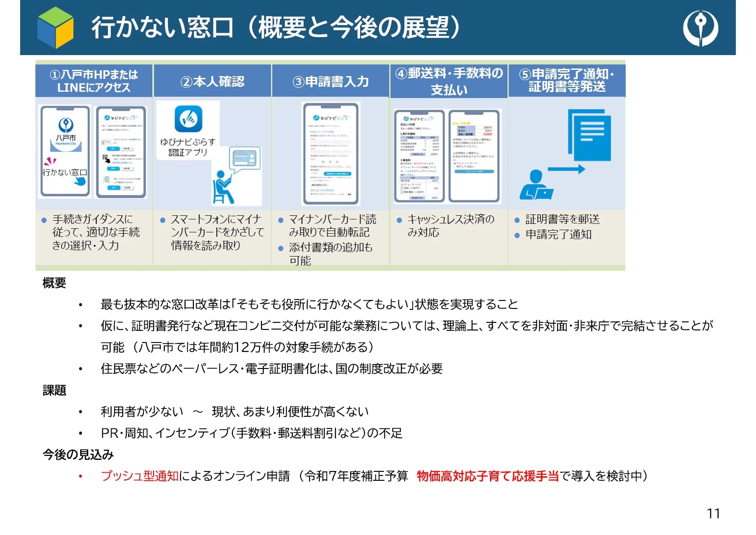The width and height of the screenshot is (756, 535).
Task: Select the ②本人確認 step header
Action: tap(212, 81)
